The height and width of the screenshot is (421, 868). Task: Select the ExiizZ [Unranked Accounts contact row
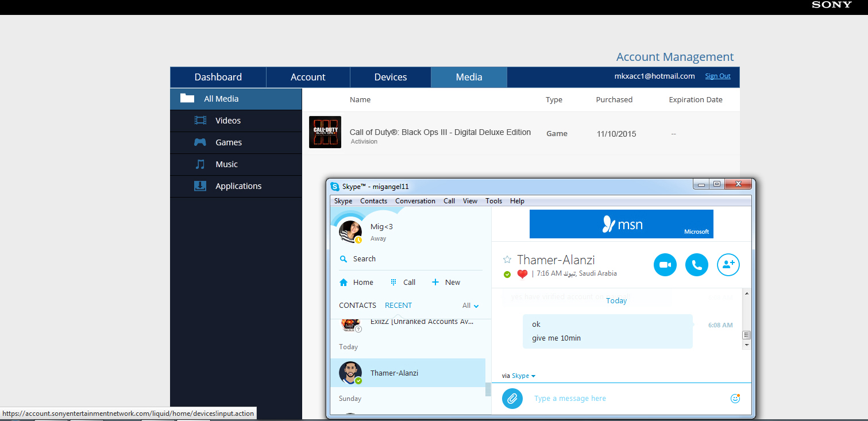(x=408, y=324)
